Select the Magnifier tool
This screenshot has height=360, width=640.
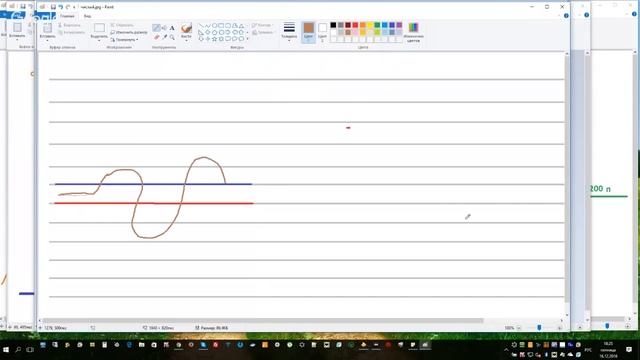172,37
